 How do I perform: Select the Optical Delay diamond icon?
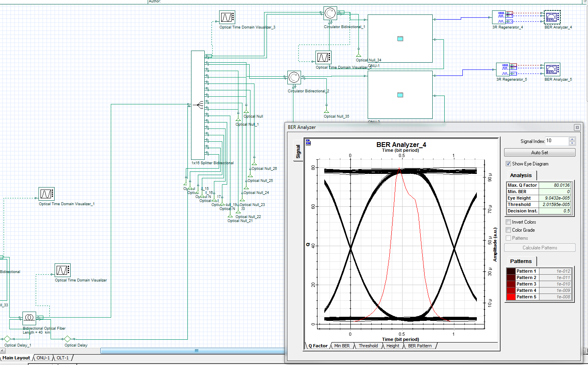pyautogui.click(x=67, y=339)
